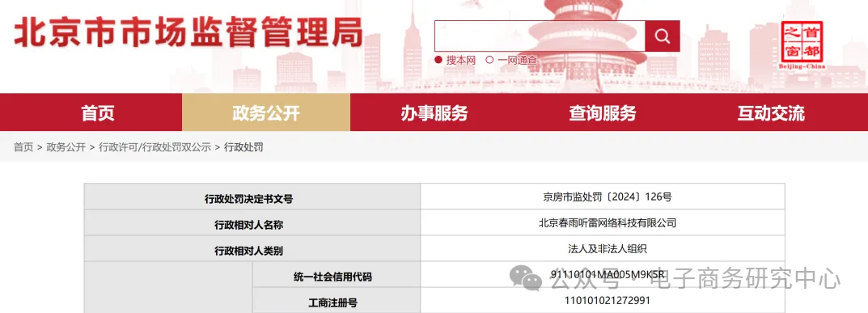868x313 pixels.
Task: Click the magnifier search button
Action: click(x=662, y=36)
